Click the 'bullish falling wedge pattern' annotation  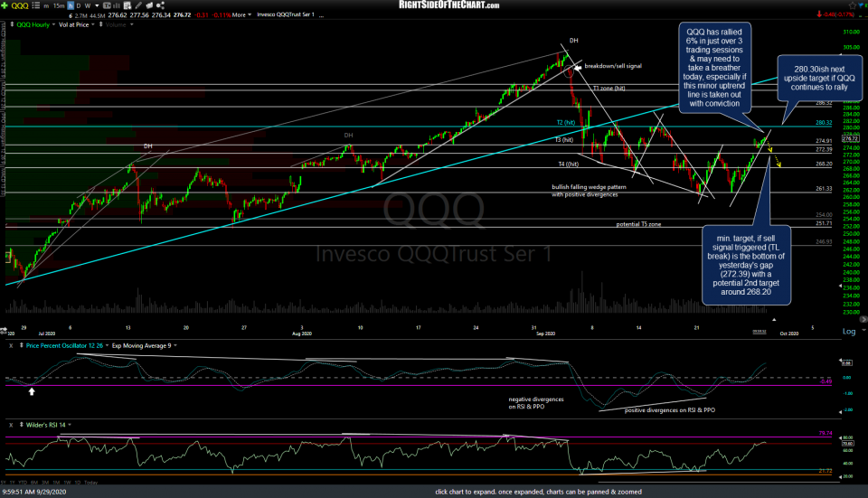589,191
